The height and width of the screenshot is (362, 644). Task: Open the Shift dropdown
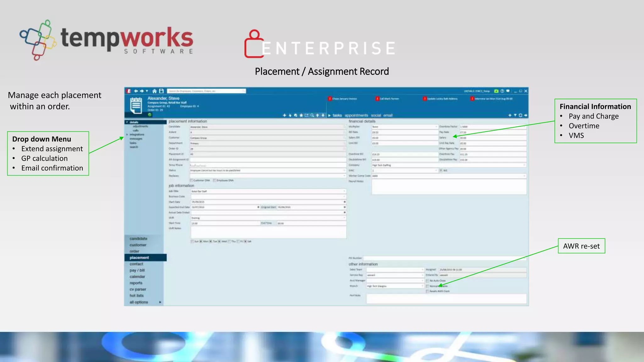[269, 218]
